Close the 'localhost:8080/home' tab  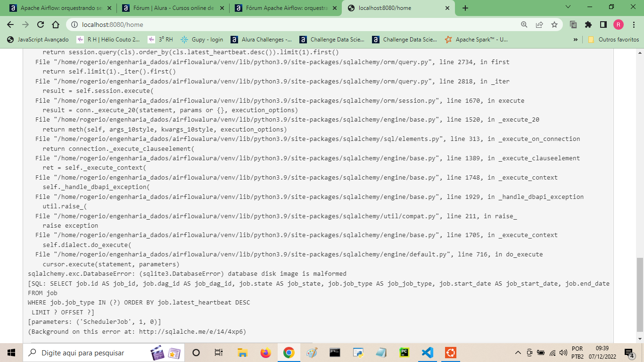(447, 8)
